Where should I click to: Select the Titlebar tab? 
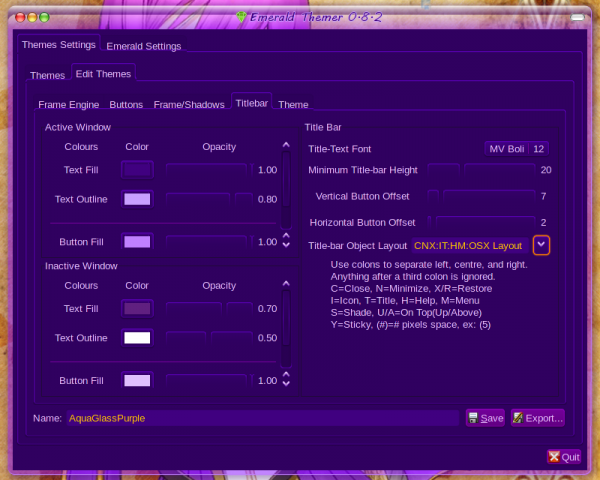[251, 103]
